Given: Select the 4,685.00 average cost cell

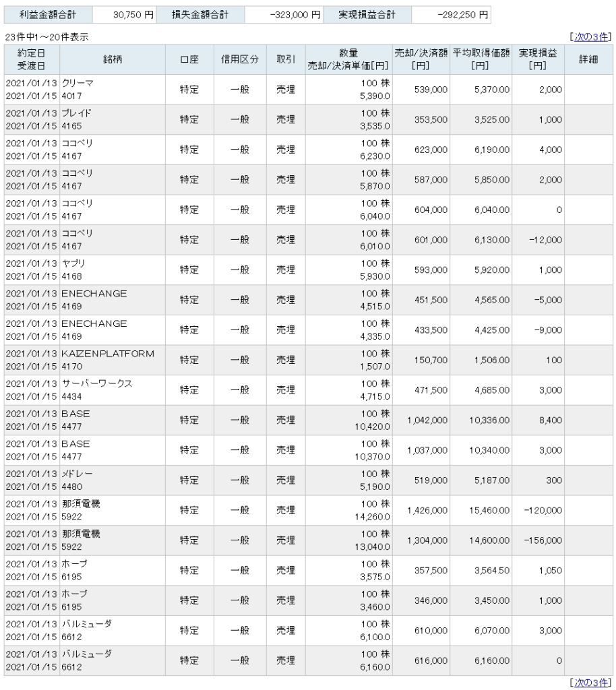Looking at the screenshot, I should [x=481, y=390].
